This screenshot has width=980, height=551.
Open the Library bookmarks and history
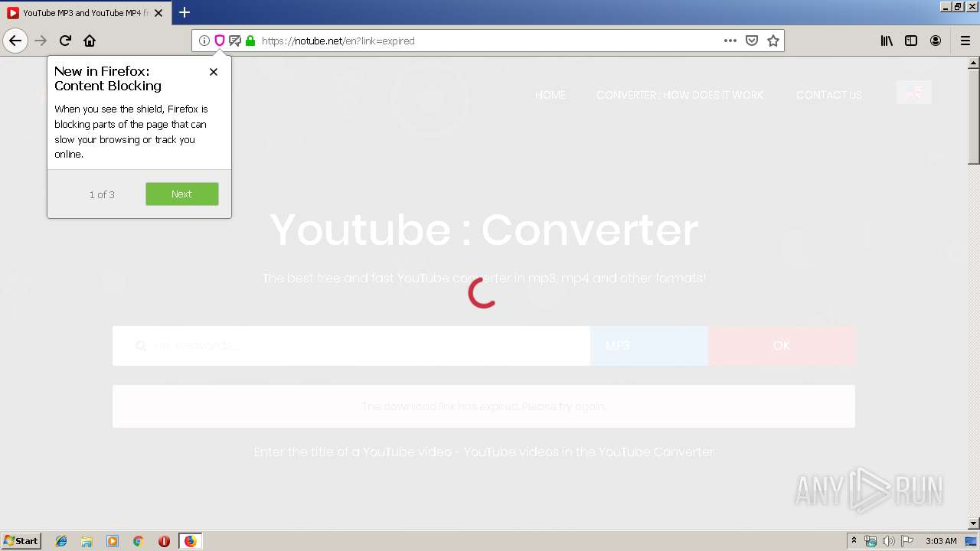pyautogui.click(x=887, y=41)
